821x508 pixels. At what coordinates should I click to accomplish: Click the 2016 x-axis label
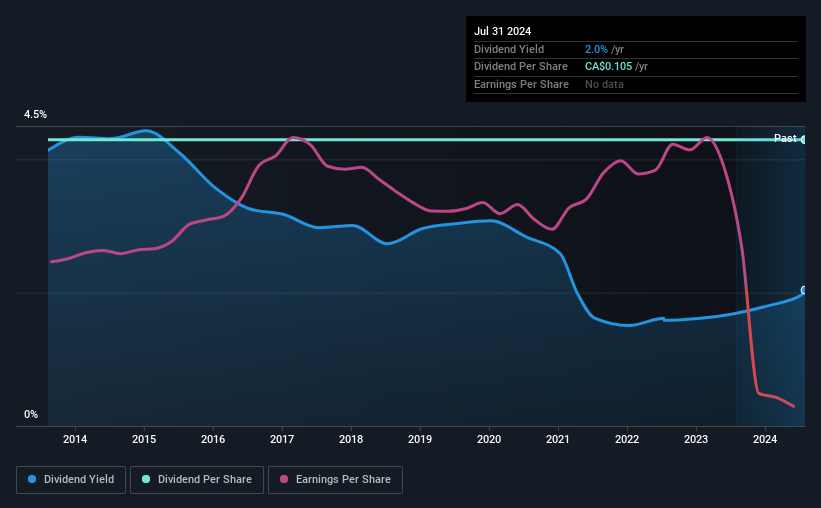[213, 439]
